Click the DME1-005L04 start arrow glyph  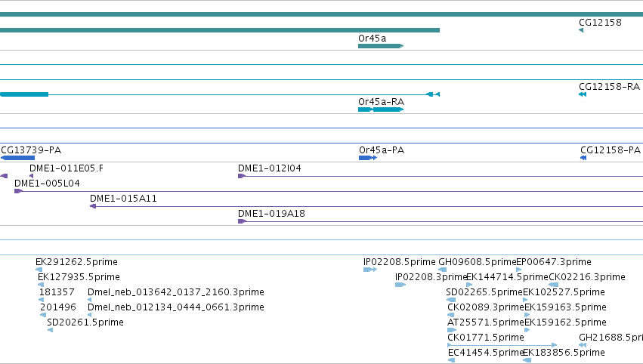pyautogui.click(x=18, y=191)
